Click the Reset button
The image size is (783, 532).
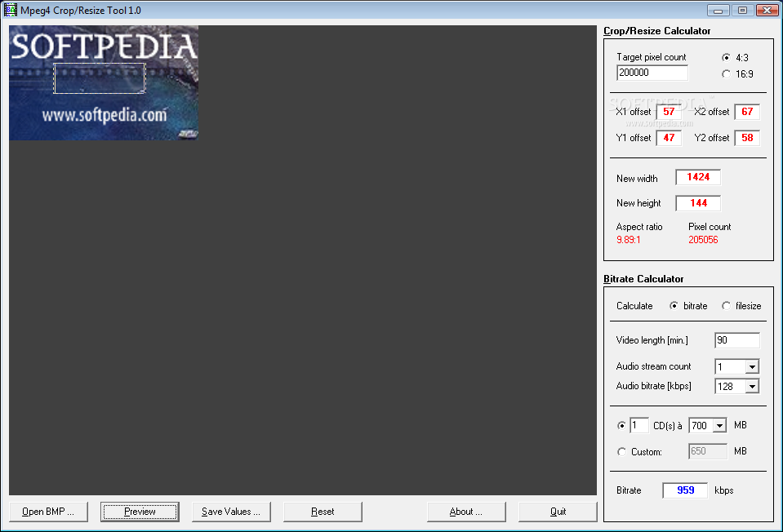pos(323,512)
